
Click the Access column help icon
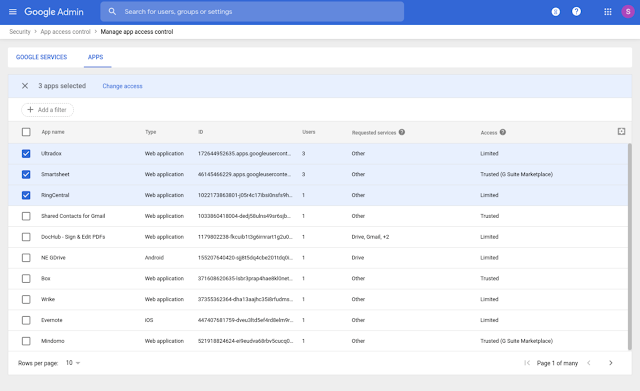pyautogui.click(x=503, y=132)
